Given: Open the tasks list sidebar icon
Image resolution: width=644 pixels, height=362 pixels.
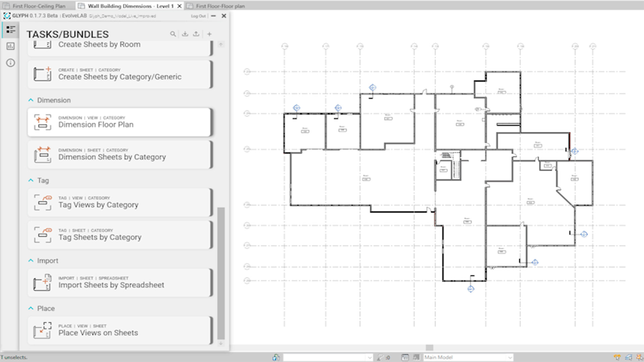Looking at the screenshot, I should tap(10, 30).
